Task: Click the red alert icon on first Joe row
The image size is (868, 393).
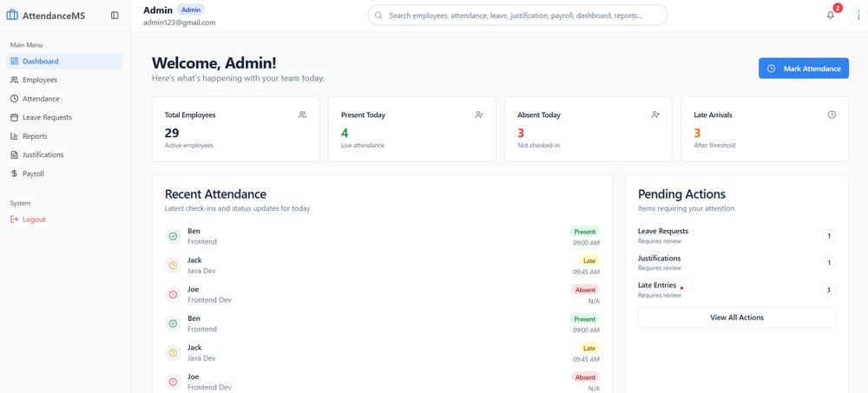Action: [x=173, y=294]
